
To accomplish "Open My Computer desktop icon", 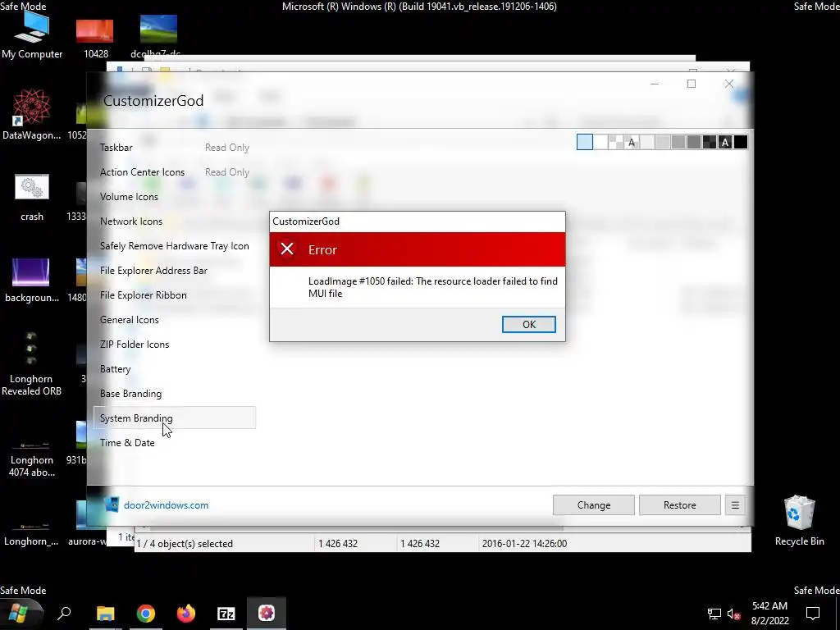I will [32, 35].
